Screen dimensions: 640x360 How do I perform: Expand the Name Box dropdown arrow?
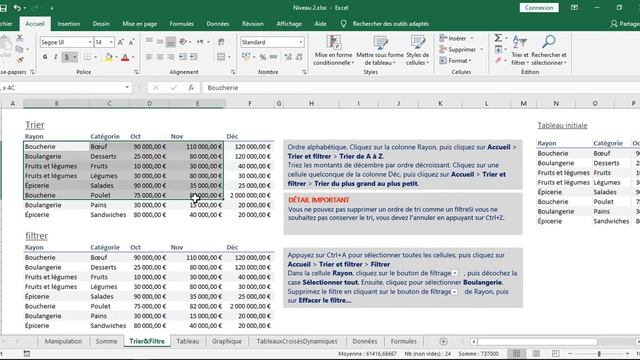point(127,87)
